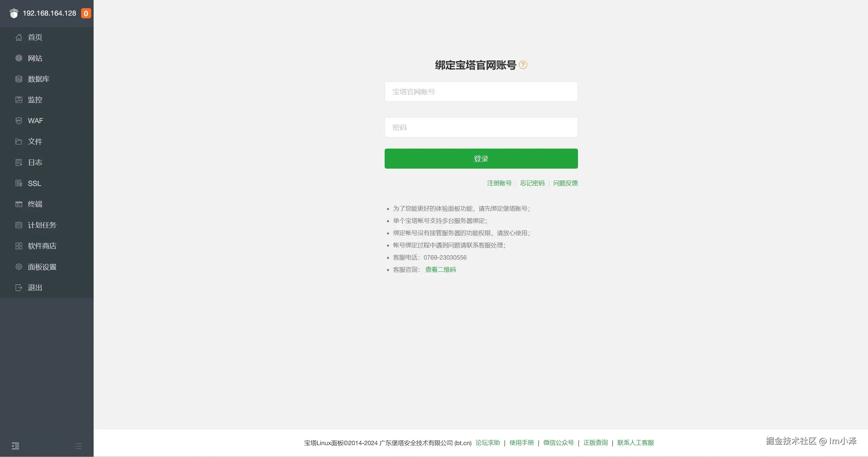Open the 终端 terminal icon
The image size is (868, 457).
pyautogui.click(x=19, y=204)
